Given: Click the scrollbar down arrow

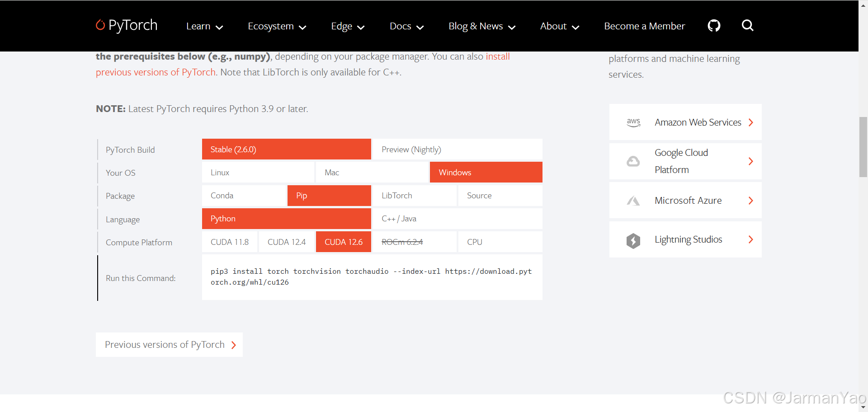Looking at the screenshot, I should [863, 407].
